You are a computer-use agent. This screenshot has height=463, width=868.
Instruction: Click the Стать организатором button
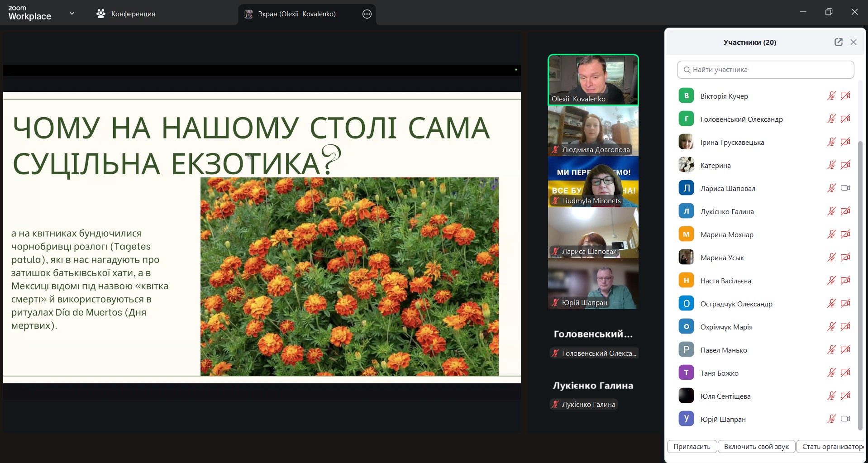click(x=832, y=447)
